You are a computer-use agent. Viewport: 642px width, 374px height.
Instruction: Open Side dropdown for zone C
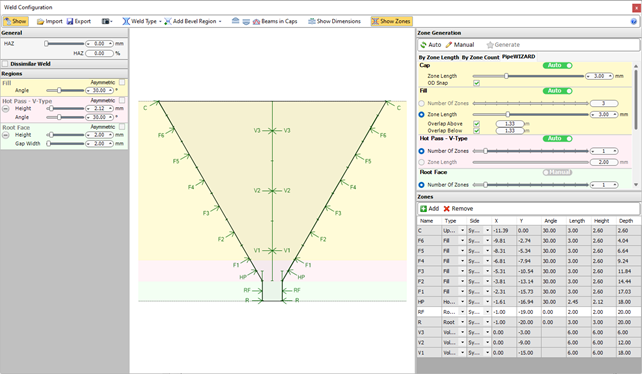tap(487, 231)
